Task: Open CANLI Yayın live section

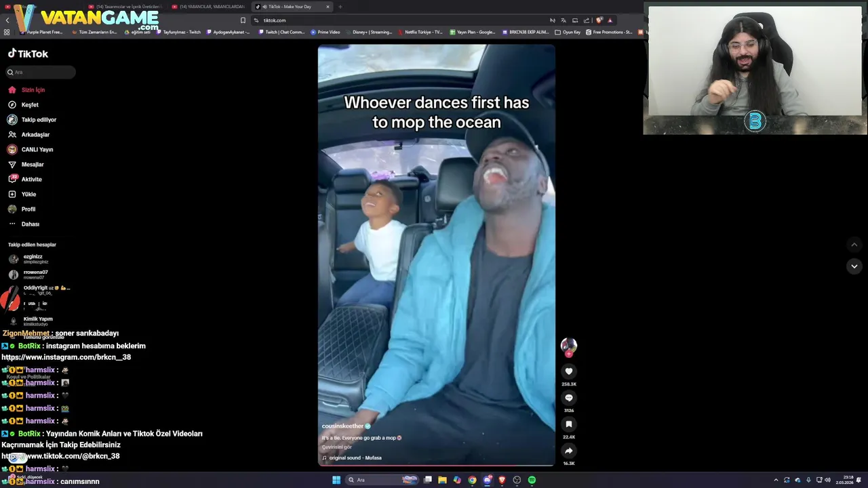Action: click(x=30, y=149)
